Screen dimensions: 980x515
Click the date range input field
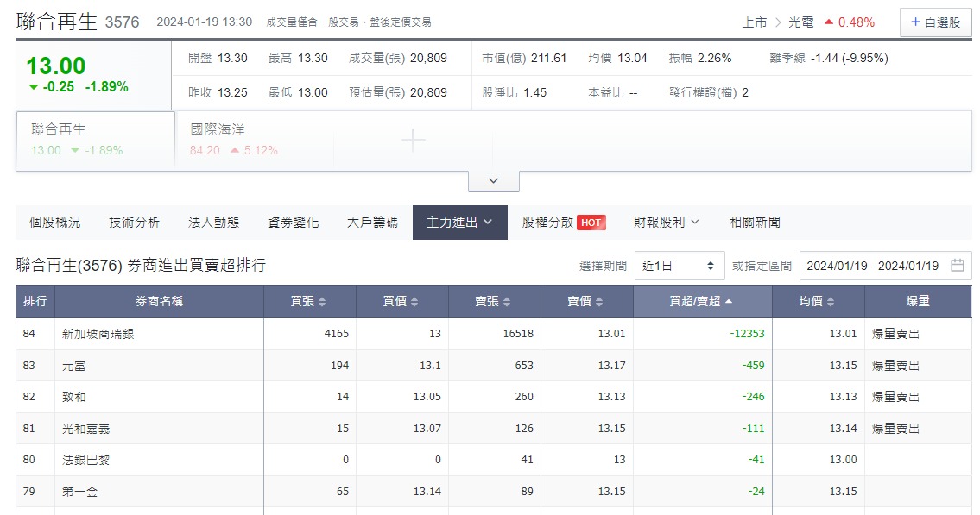coord(872,266)
